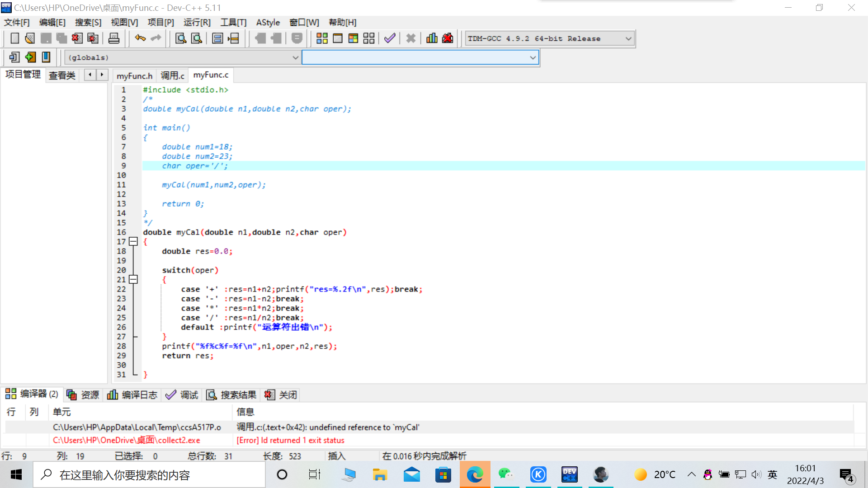Open profile analysis chart icon

click(x=432, y=38)
